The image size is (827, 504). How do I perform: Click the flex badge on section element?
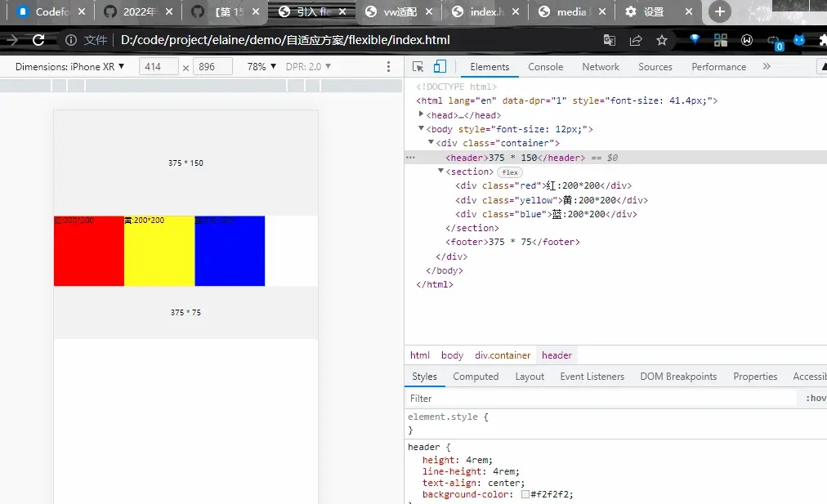pyautogui.click(x=510, y=172)
